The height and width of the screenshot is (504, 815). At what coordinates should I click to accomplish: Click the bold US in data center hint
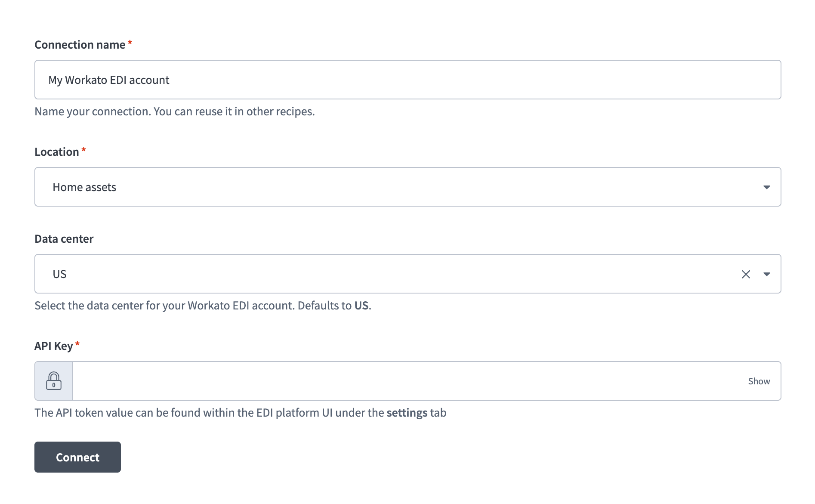[x=361, y=306]
